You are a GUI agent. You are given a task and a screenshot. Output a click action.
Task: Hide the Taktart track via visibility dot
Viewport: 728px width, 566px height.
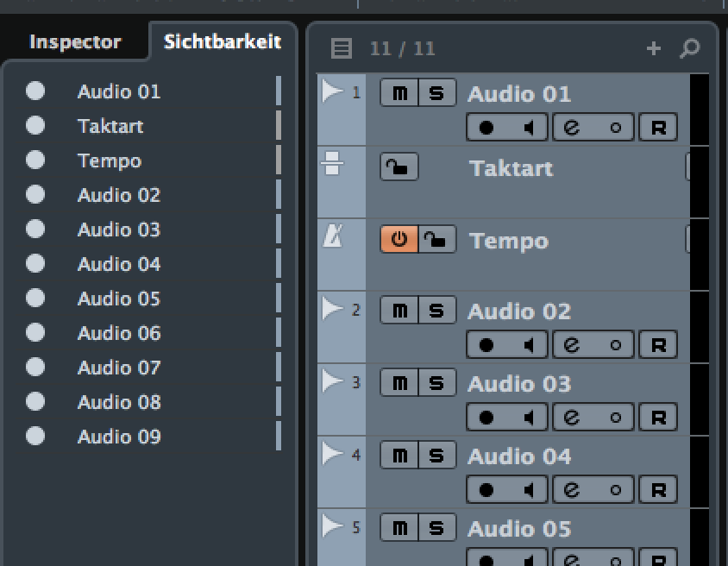35,125
